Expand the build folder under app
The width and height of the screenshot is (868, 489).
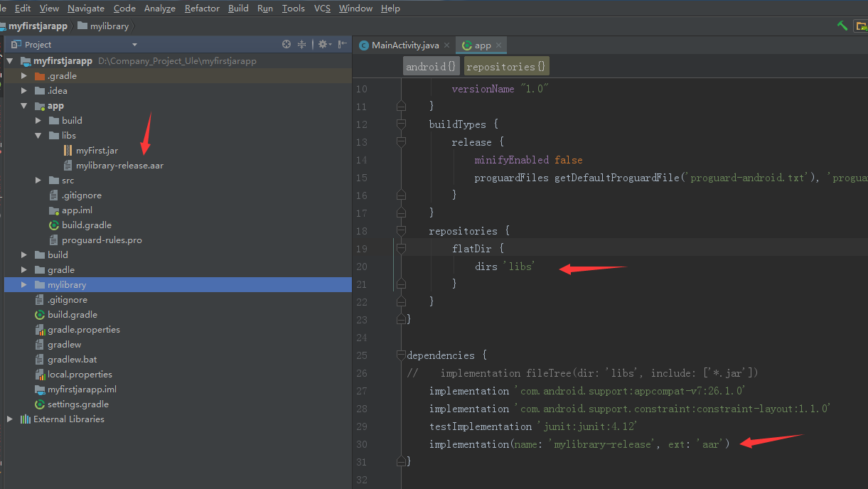click(x=38, y=121)
